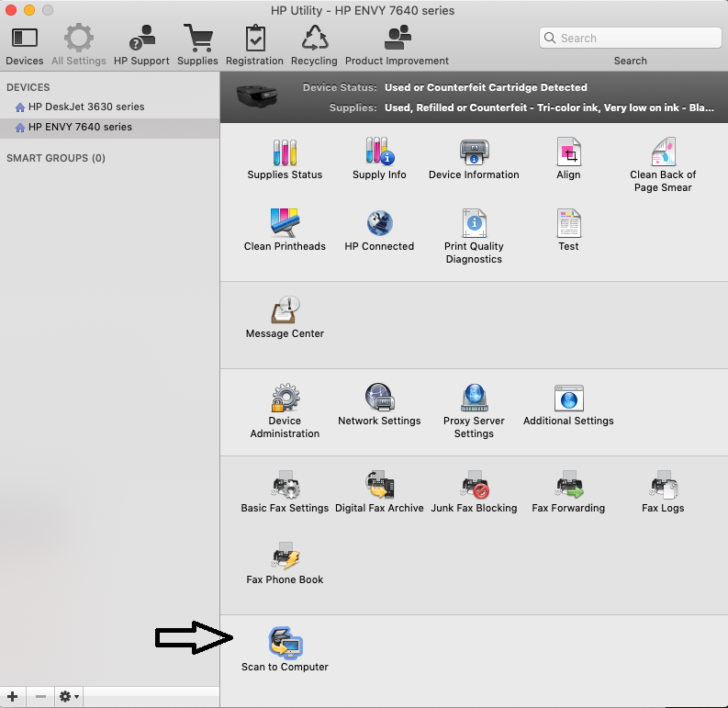Screen dimensions: 728x708
Task: Launch the Align utility
Action: (568, 160)
